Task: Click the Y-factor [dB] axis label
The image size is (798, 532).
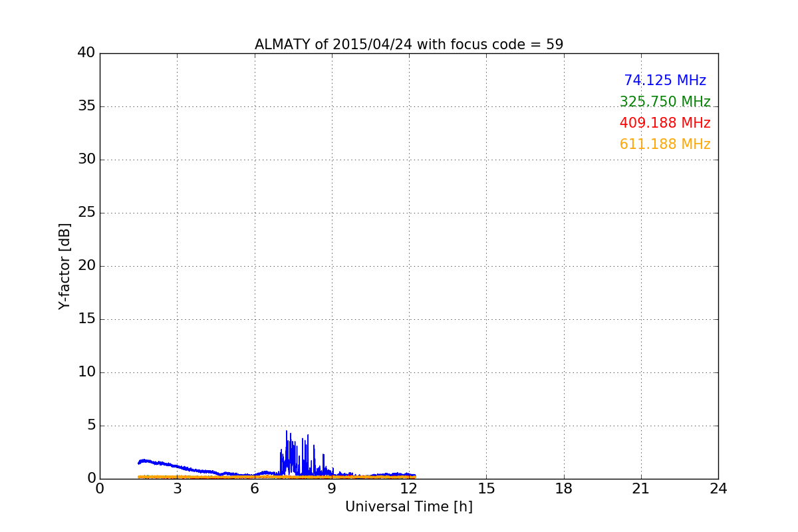Action: point(65,266)
